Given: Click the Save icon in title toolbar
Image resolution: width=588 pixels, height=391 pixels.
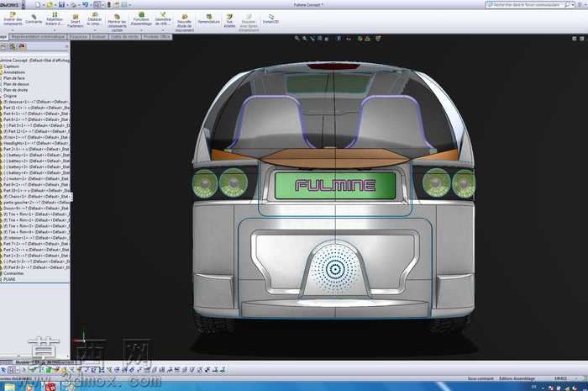Looking at the screenshot, I should [x=61, y=5].
